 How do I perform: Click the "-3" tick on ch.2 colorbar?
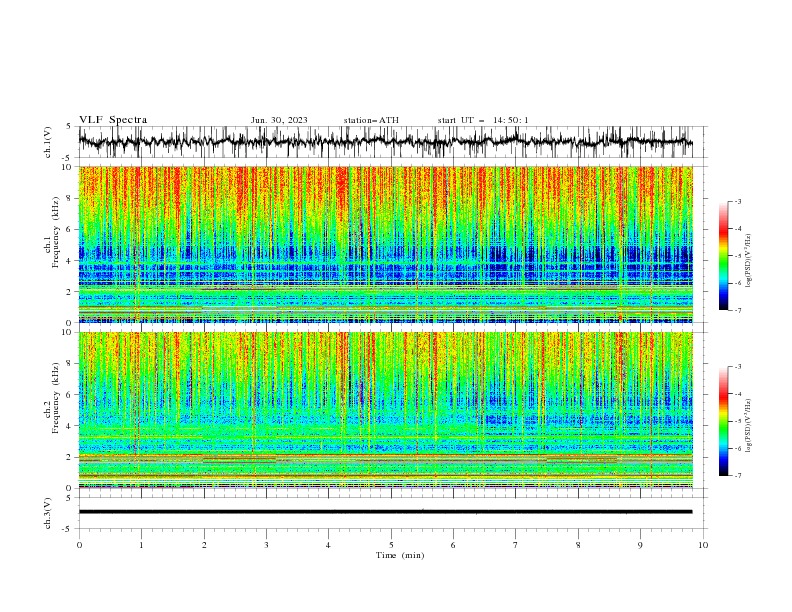[x=738, y=367]
